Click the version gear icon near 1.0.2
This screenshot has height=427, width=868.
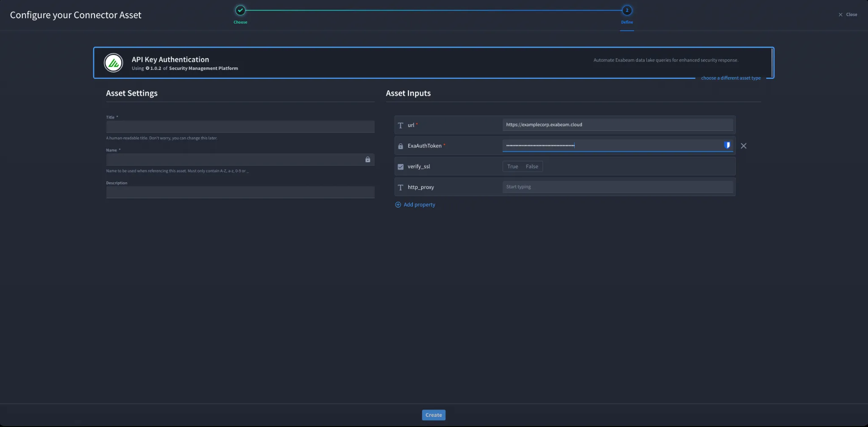point(147,68)
